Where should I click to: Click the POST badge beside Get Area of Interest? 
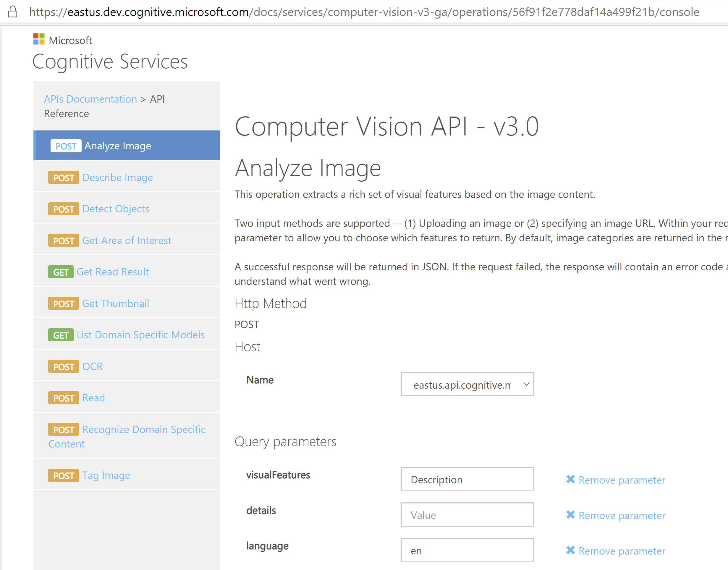click(x=64, y=240)
